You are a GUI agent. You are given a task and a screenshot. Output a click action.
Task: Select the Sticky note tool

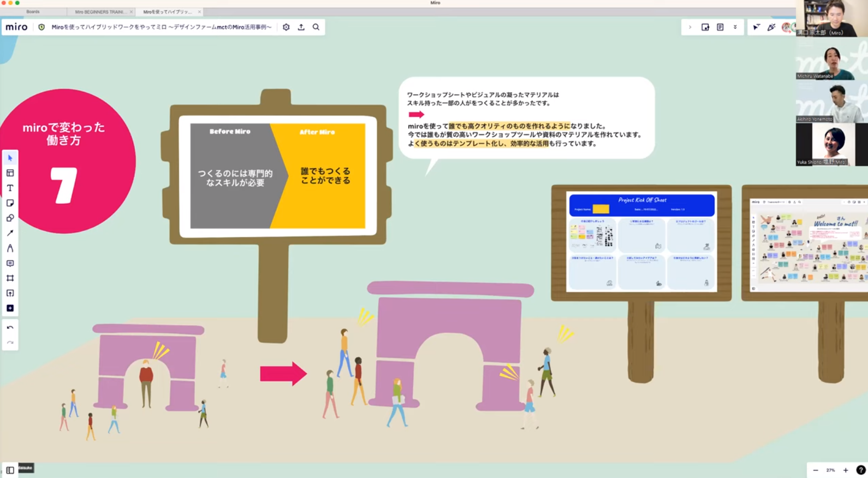10,203
